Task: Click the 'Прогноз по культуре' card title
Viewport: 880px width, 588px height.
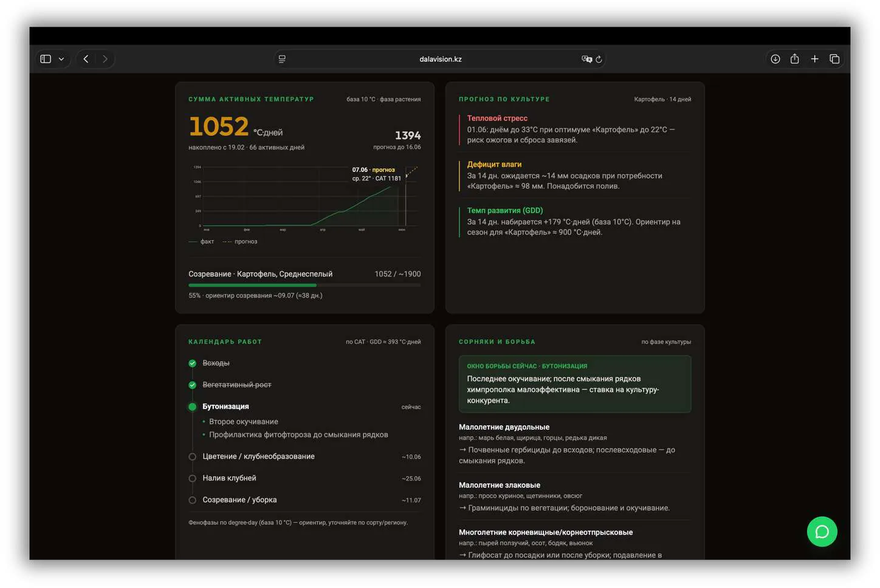Action: (x=504, y=99)
